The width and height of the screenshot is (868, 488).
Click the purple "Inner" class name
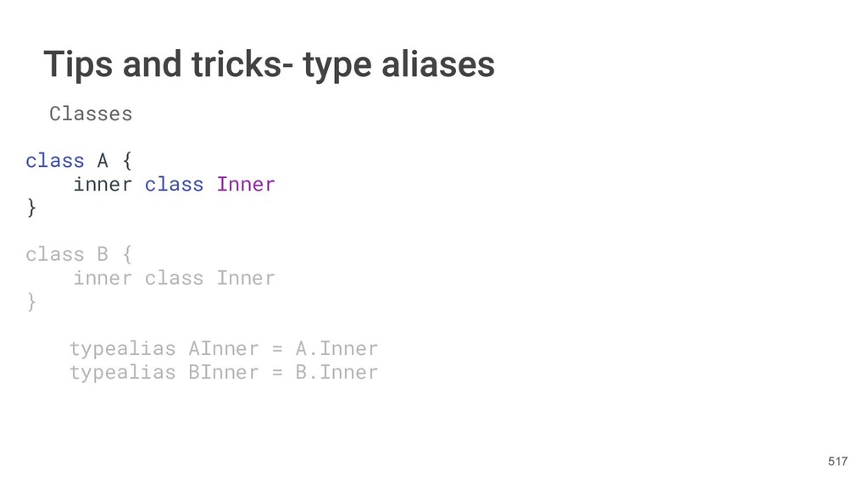[246, 184]
